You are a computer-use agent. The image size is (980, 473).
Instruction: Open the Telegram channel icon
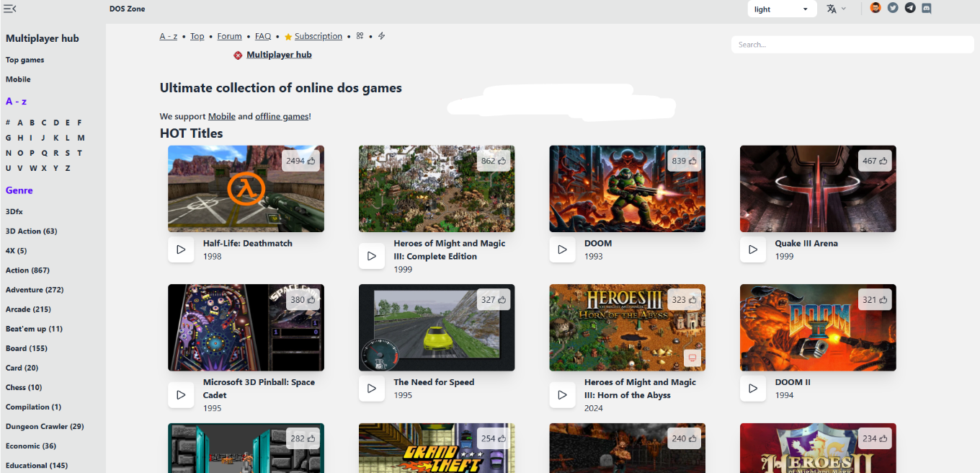pyautogui.click(x=910, y=8)
